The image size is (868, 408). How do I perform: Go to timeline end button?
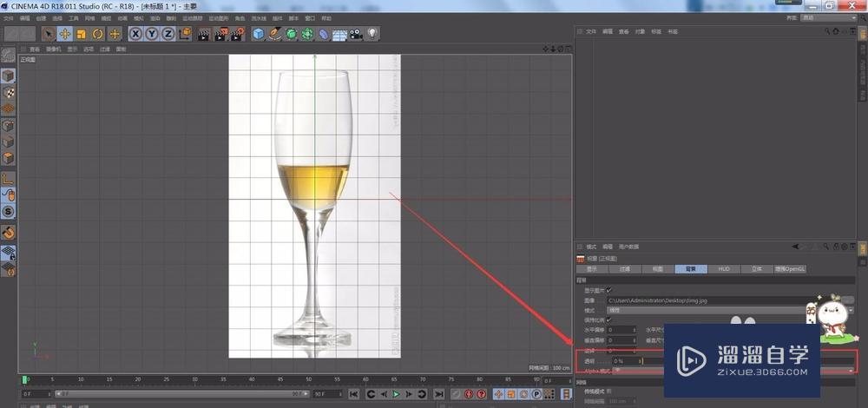click(439, 394)
